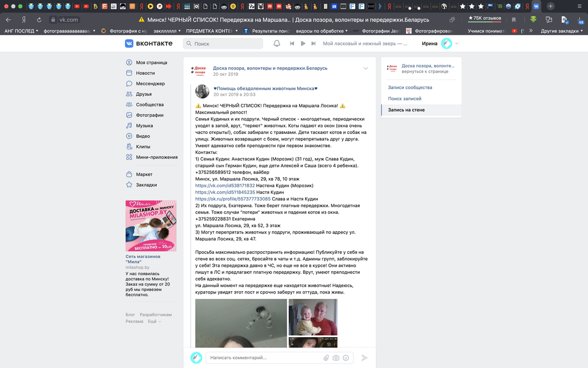Open Сеть магазинов "Мила" ad link
Viewport: 588px width, 368px height.
[143, 259]
